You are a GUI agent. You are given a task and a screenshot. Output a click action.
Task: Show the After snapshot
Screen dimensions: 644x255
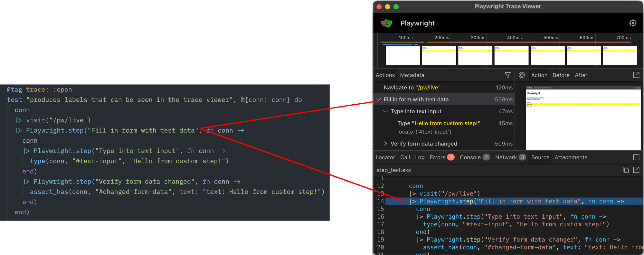[x=581, y=75]
